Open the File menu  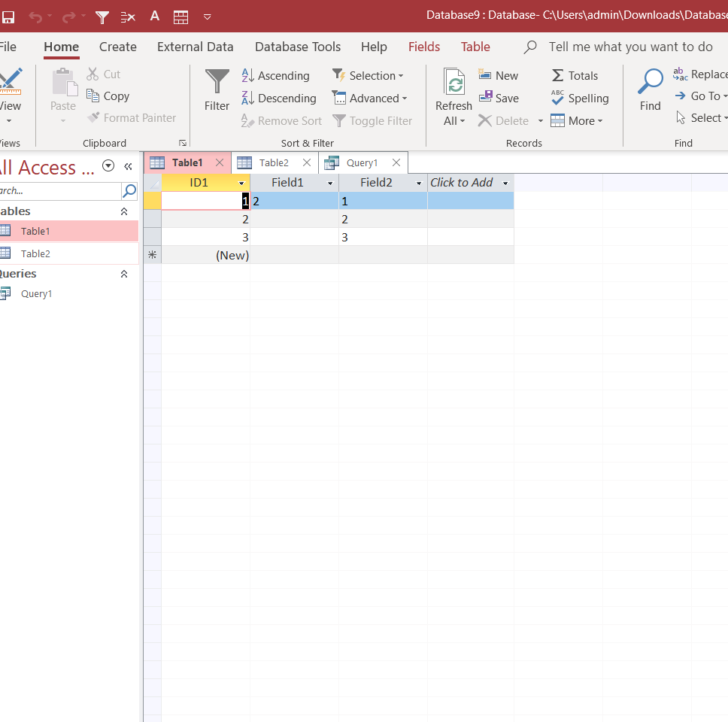pos(8,47)
